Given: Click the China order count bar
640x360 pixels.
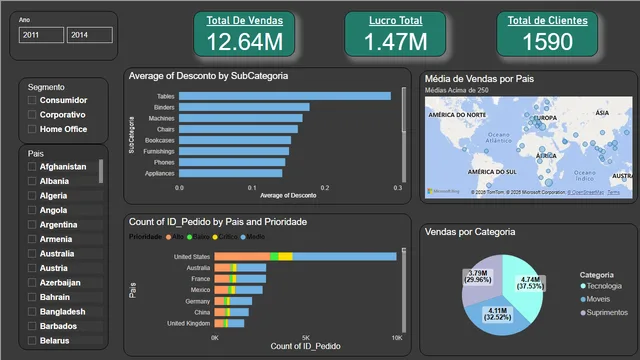Looking at the screenshot, I should [232, 312].
